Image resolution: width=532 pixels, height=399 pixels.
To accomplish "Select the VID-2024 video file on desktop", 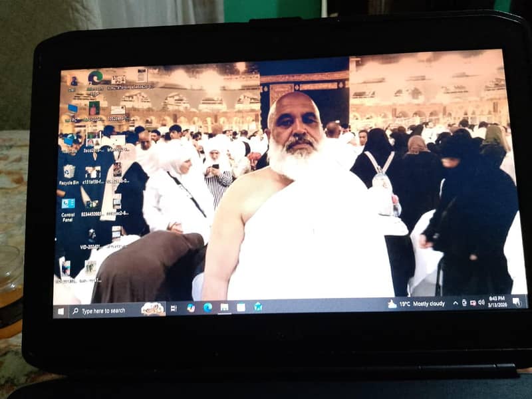I will coord(90,239).
